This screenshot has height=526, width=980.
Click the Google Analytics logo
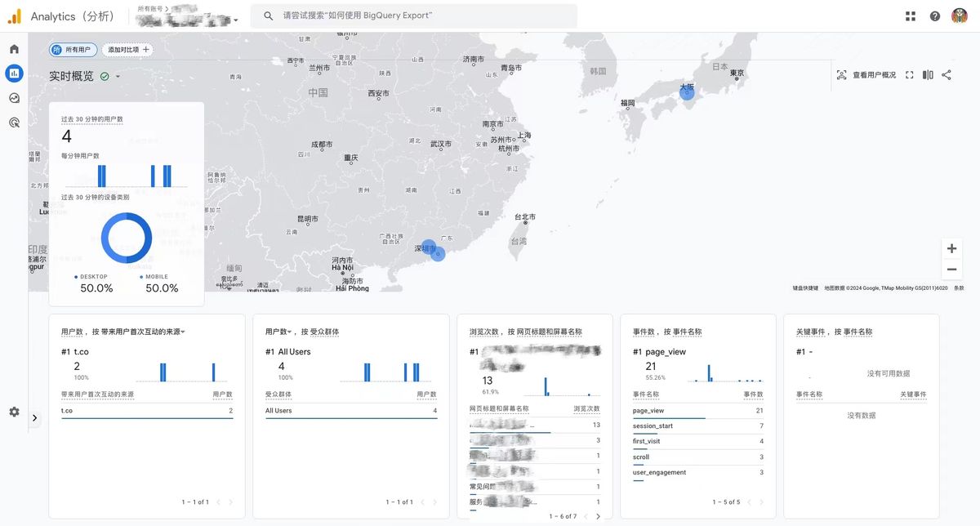[x=14, y=16]
